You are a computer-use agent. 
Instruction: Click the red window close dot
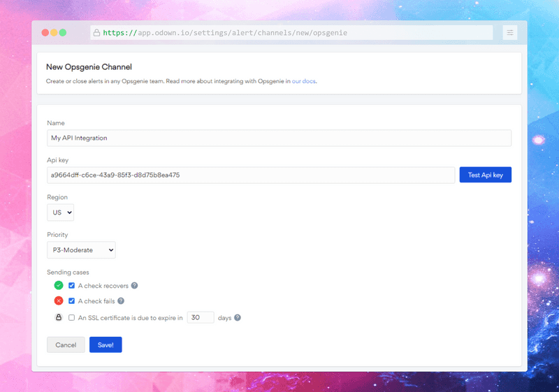pyautogui.click(x=45, y=33)
